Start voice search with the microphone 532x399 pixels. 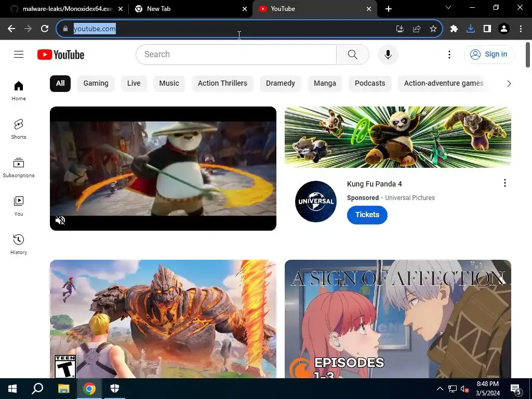click(388, 54)
